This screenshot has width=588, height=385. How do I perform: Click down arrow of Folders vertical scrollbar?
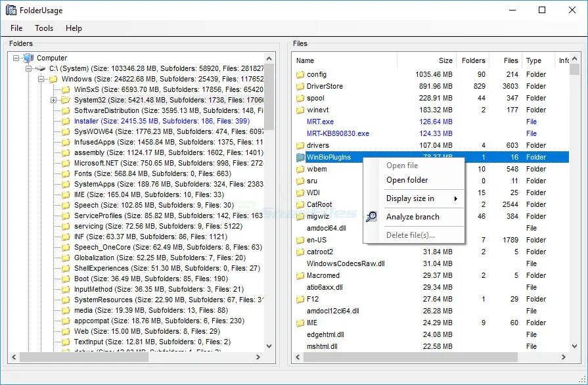click(269, 346)
